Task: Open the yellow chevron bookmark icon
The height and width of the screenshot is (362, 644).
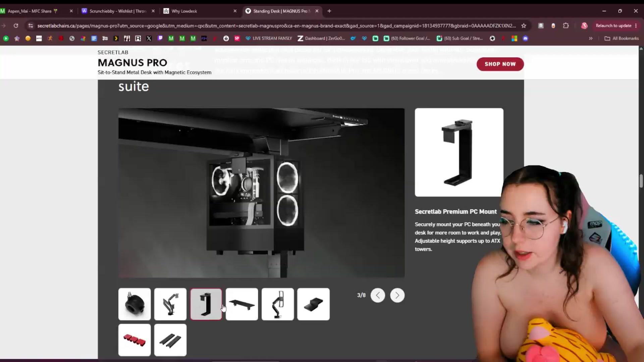Action: [116, 39]
